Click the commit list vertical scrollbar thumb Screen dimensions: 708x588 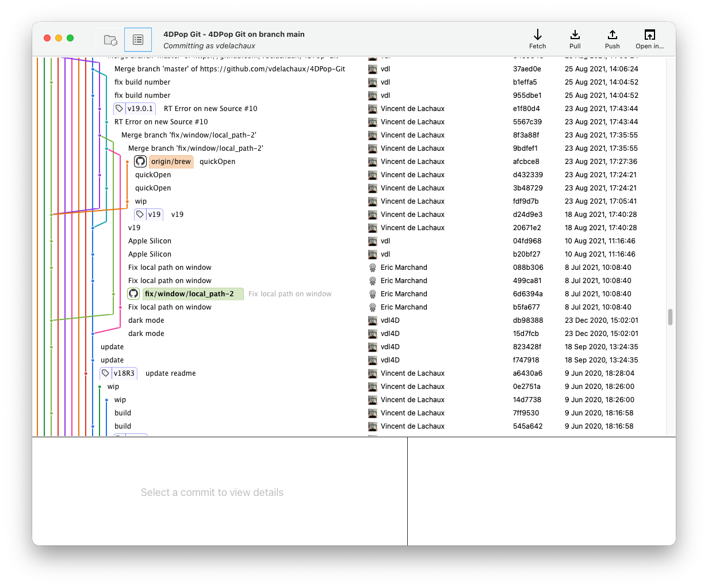[670, 317]
